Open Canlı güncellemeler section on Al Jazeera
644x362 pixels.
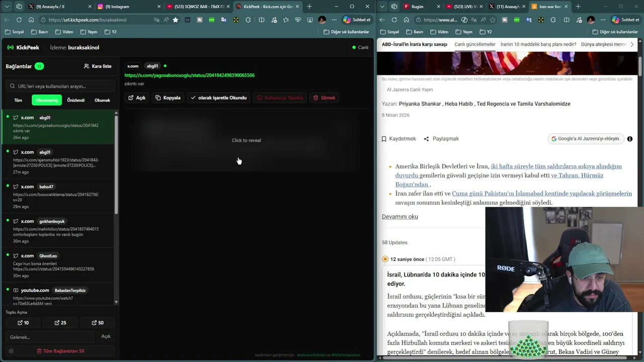[475, 44]
